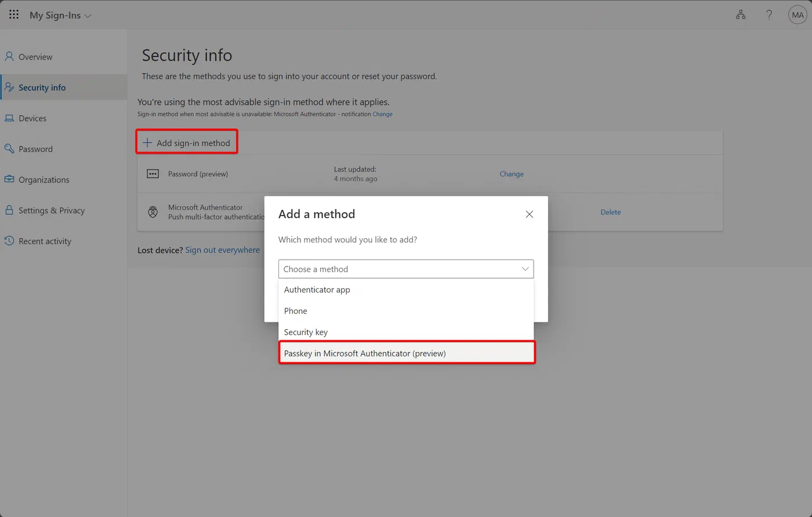Click the 'Lost device?' label
The height and width of the screenshot is (517, 812).
click(160, 250)
